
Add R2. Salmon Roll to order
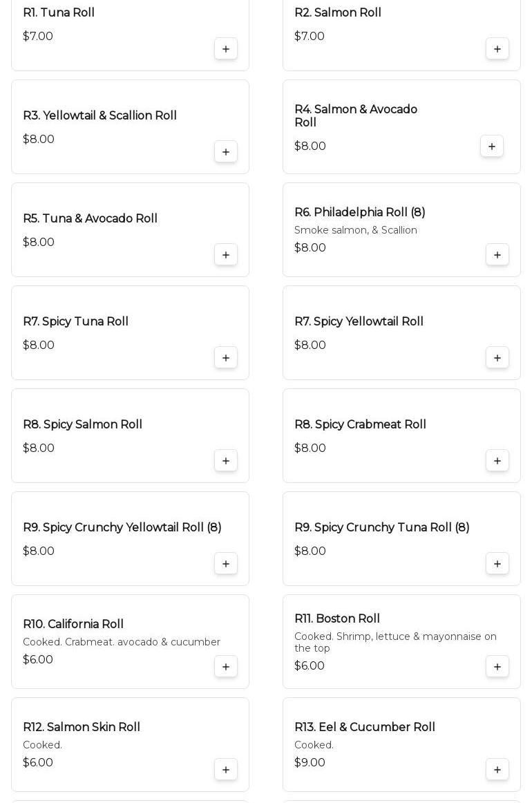[x=497, y=49]
